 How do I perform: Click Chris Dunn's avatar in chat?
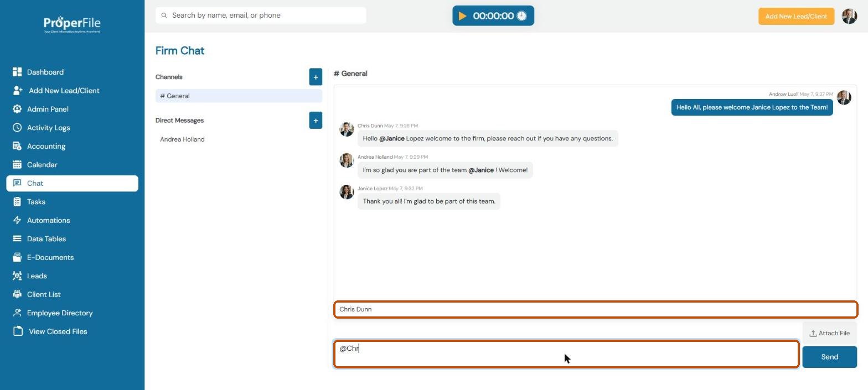click(347, 129)
